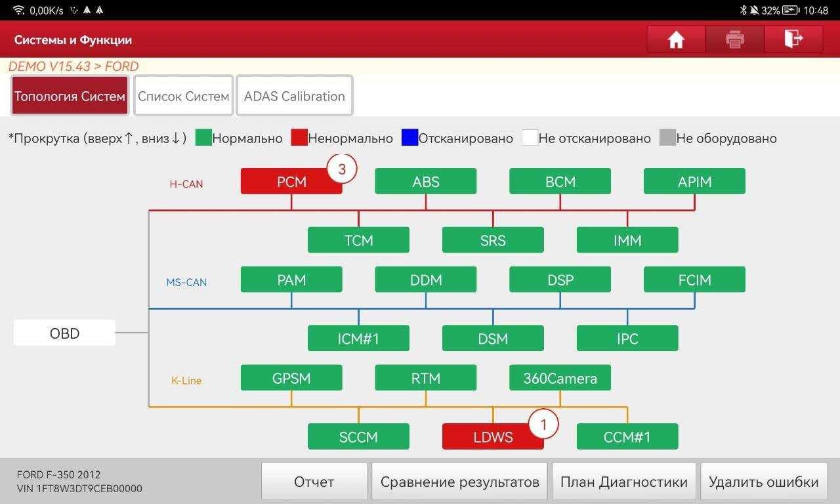Select the PCM module node
840x504 pixels.
point(291,182)
